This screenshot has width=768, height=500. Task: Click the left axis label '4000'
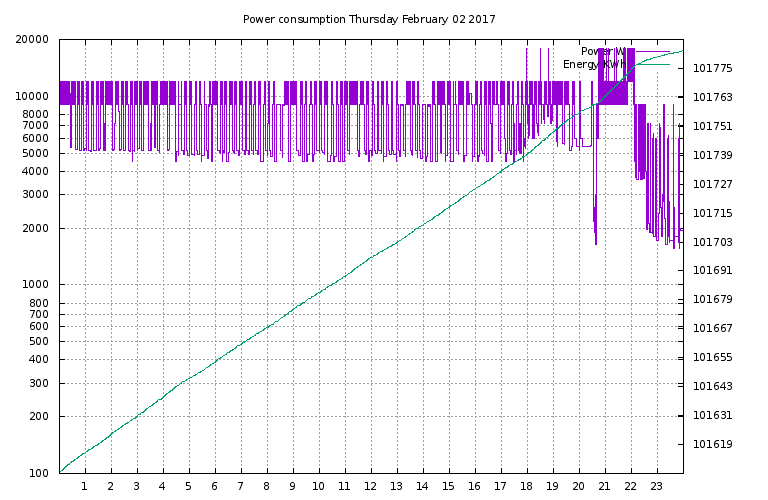coord(35,171)
